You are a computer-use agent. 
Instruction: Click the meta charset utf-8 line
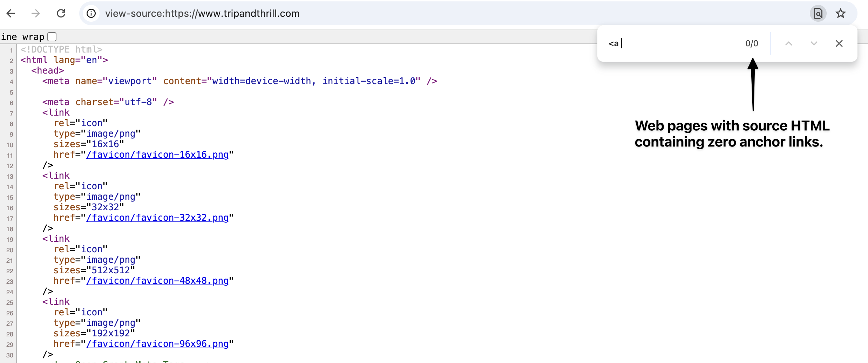tap(108, 102)
